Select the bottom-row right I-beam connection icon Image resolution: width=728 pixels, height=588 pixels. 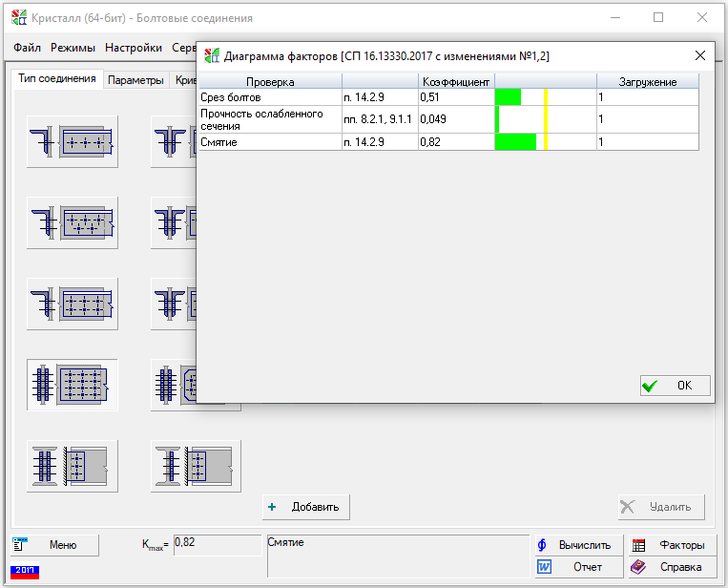click(196, 465)
